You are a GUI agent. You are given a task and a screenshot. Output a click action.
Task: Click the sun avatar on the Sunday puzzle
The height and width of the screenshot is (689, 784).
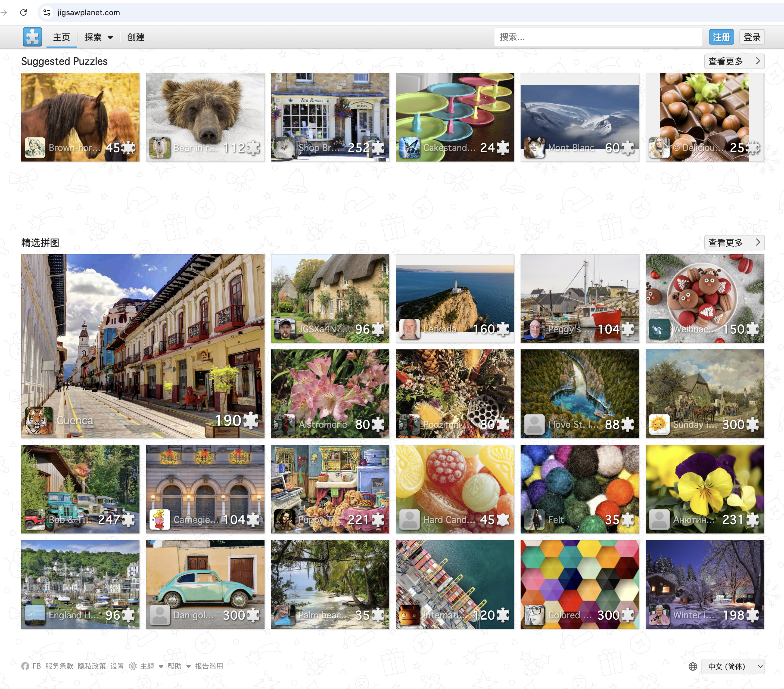(659, 424)
